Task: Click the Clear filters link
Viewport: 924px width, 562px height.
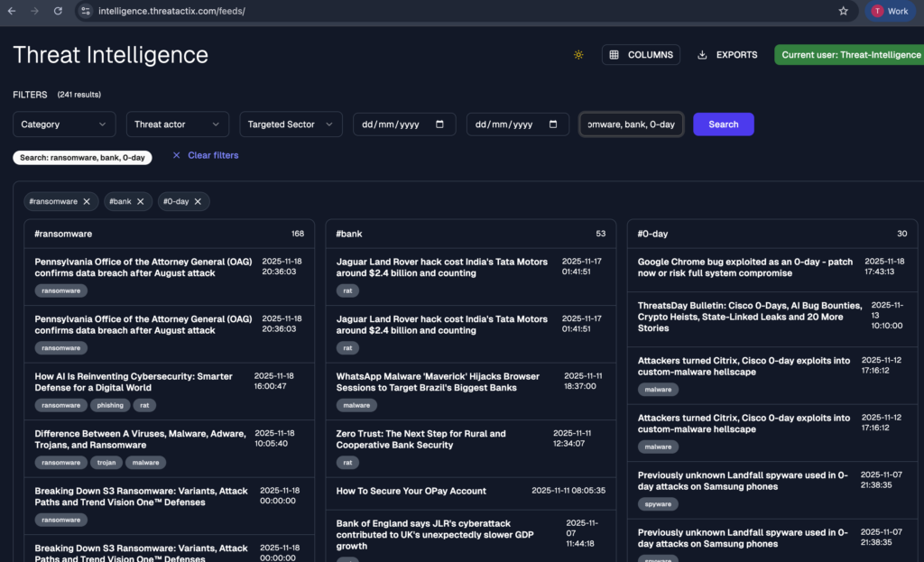Action: 213,155
